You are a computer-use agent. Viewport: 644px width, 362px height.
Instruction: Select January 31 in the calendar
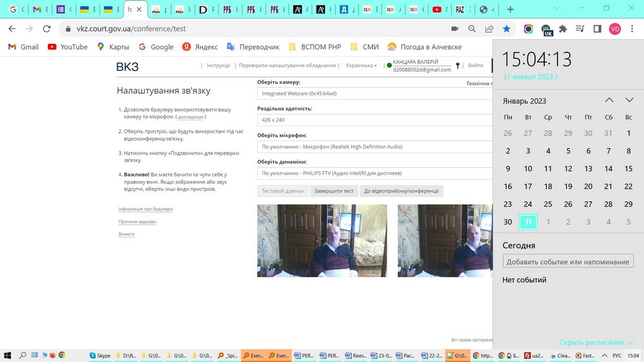(528, 222)
